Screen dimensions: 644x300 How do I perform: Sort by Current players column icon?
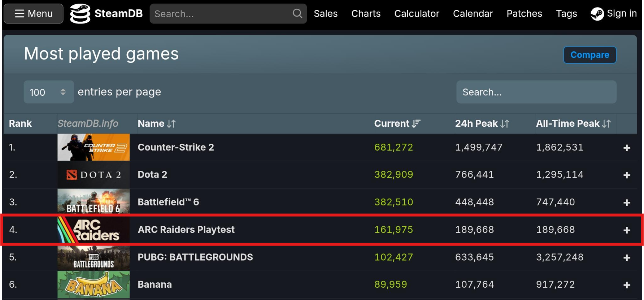pos(416,124)
